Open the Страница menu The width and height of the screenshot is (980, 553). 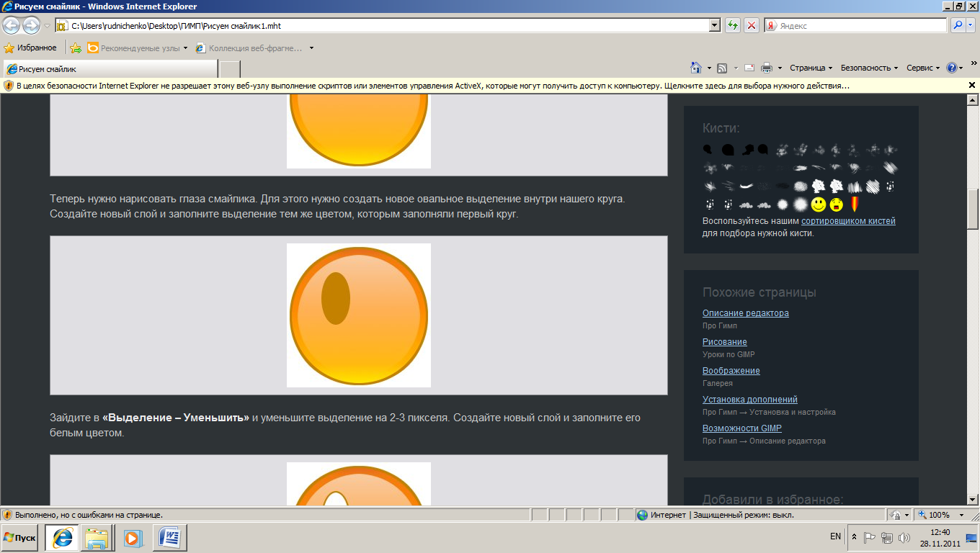[811, 68]
